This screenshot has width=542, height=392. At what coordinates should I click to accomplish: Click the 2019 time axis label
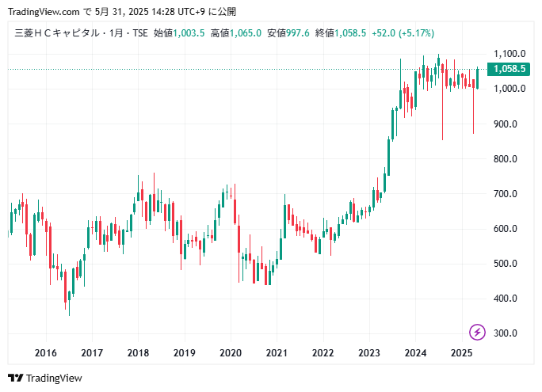click(x=185, y=353)
